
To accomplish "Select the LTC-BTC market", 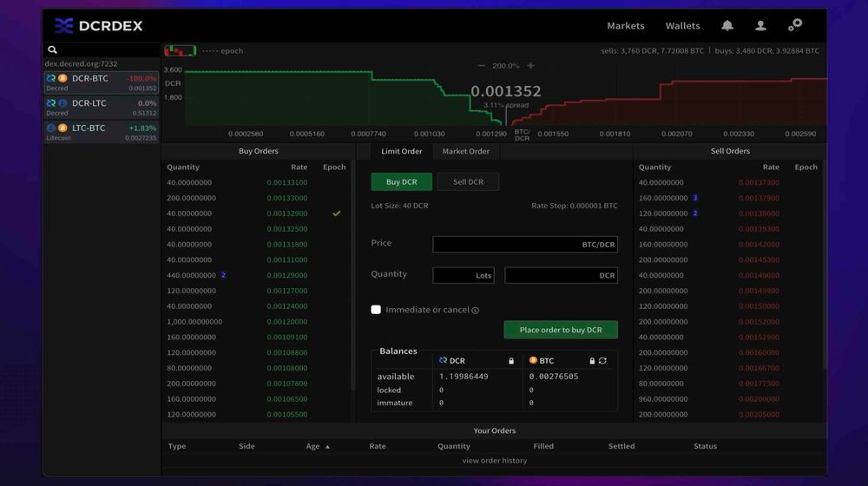I will point(102,132).
